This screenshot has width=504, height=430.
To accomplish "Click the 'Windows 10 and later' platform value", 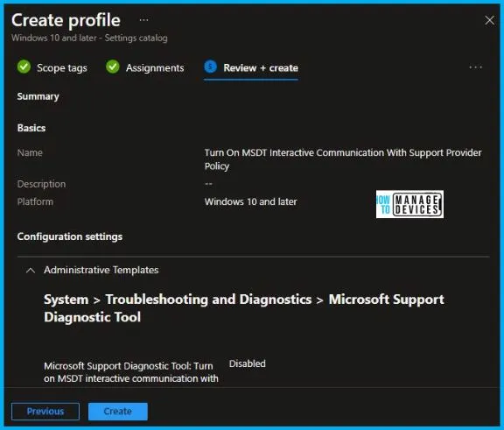I will point(251,201).
